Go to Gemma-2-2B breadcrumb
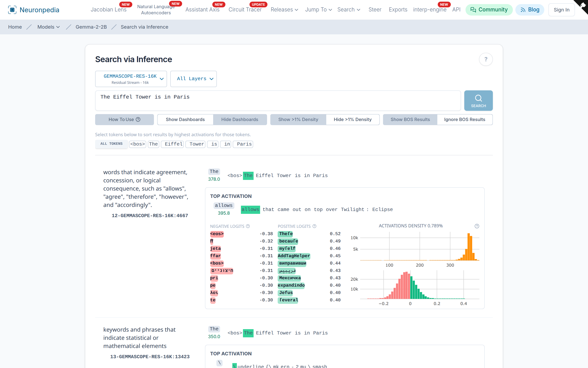This screenshot has width=588, height=368. pyautogui.click(x=91, y=27)
